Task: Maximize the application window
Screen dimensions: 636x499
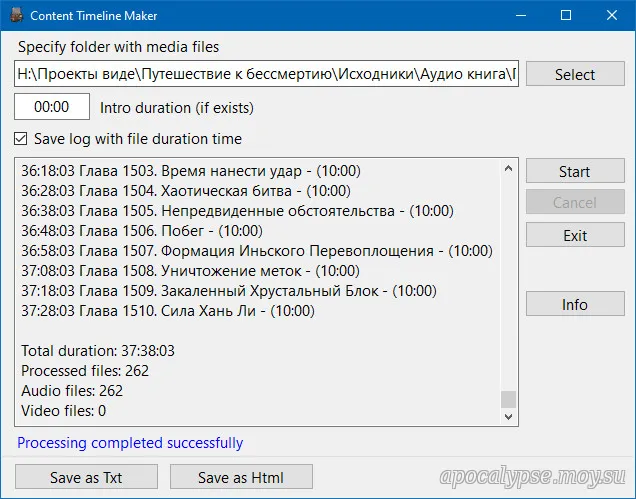Action: tap(566, 16)
